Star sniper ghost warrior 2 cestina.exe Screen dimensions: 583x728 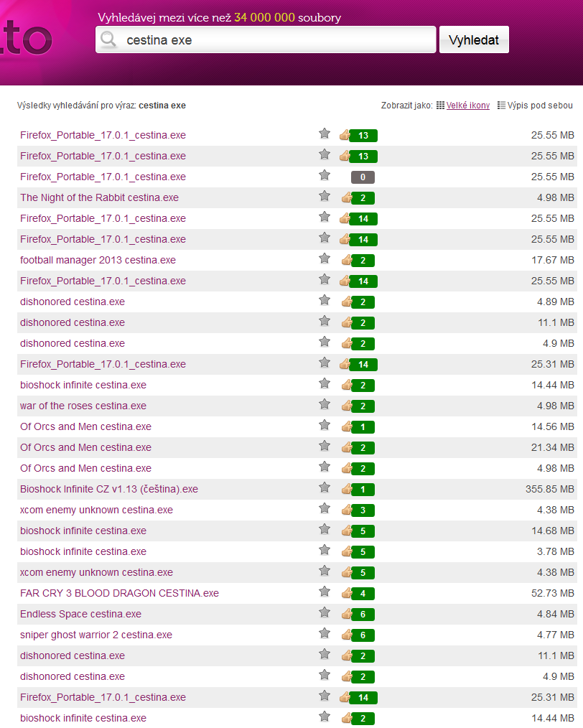point(325,633)
